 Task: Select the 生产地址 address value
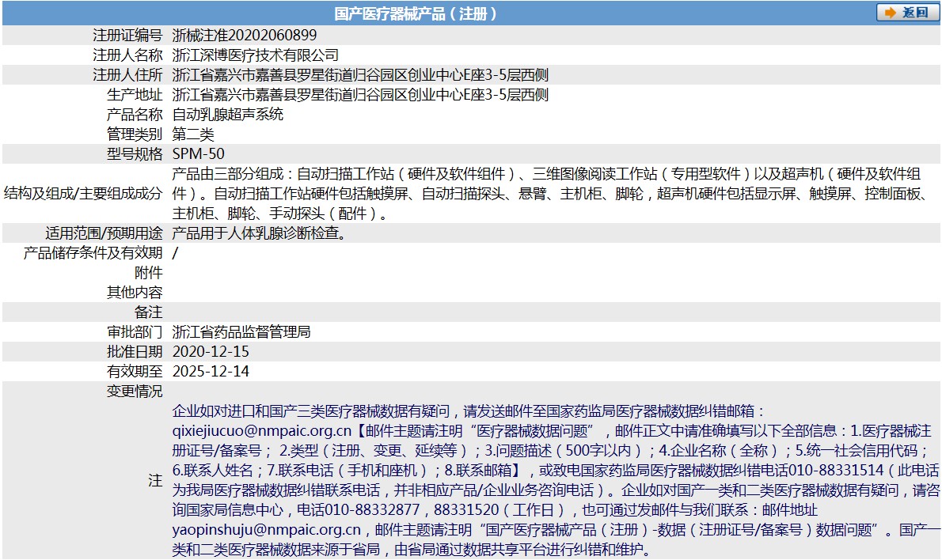pos(360,95)
